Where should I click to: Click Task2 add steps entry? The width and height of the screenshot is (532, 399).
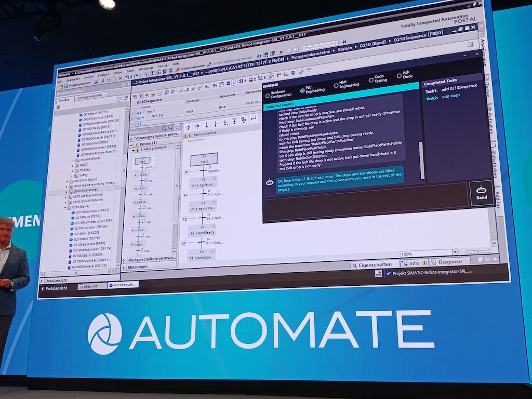[x=443, y=97]
